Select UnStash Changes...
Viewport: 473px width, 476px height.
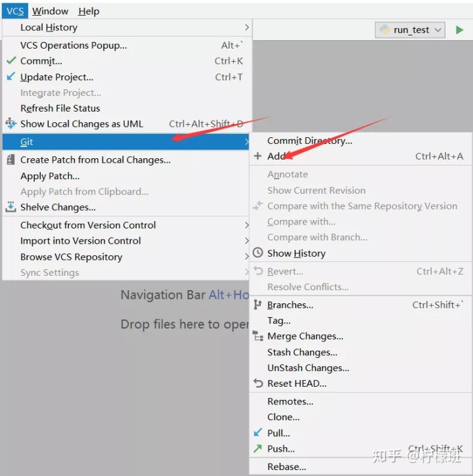point(361,368)
